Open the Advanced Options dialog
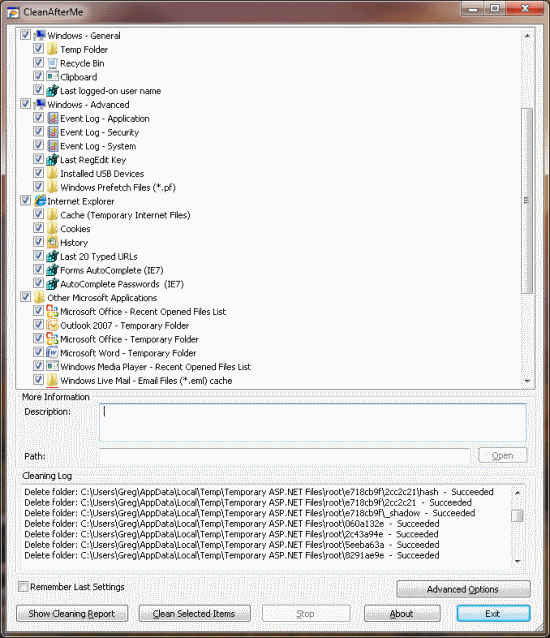 (463, 589)
